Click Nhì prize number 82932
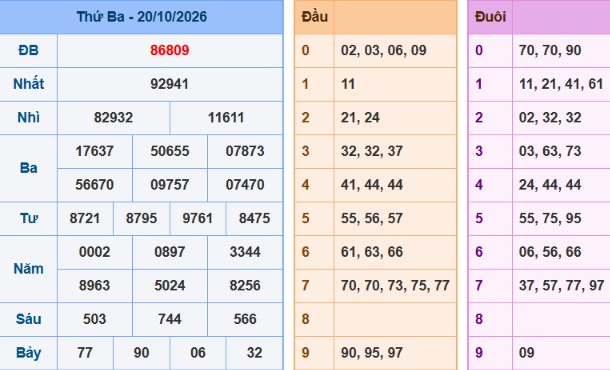 coord(113,117)
